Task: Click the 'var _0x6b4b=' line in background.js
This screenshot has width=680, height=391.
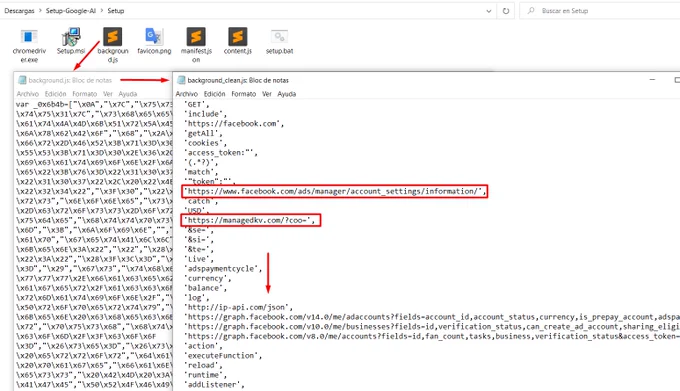Action: click(94, 104)
